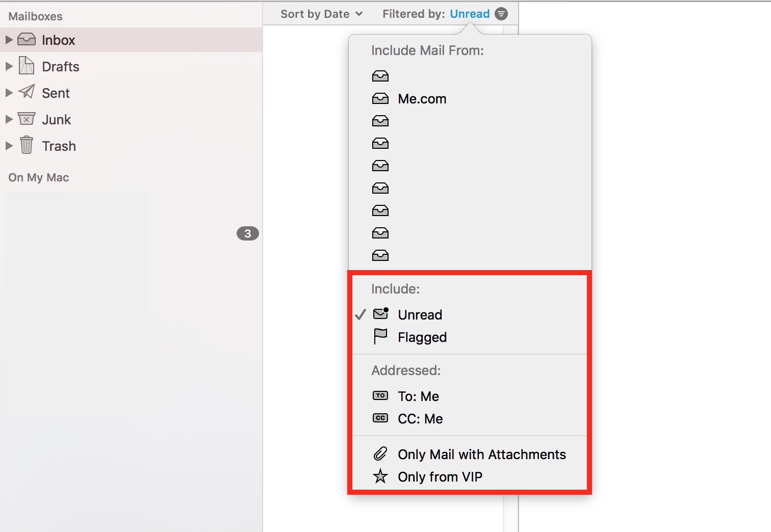771x532 pixels.
Task: Click the filter icon next to Unread
Action: pyautogui.click(x=501, y=14)
